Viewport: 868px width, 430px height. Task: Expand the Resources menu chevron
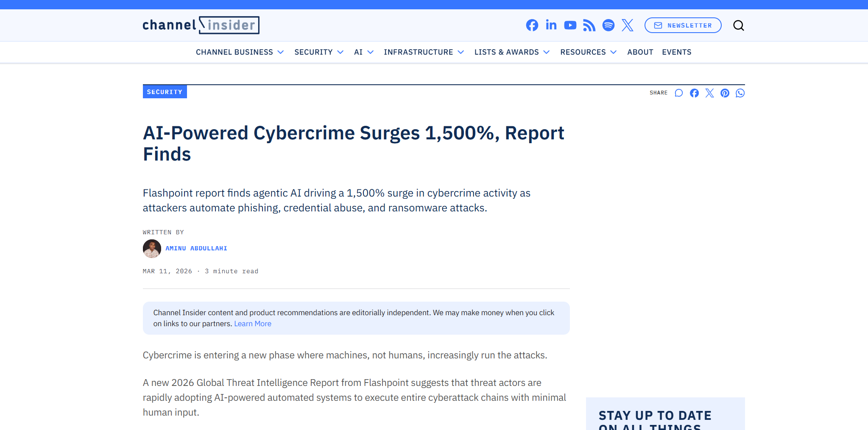613,52
